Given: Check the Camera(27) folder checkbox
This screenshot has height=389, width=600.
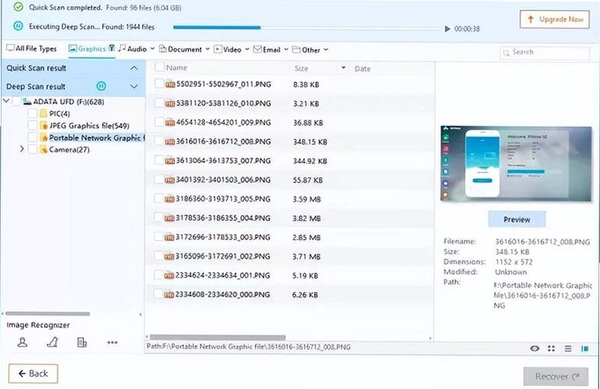Looking at the screenshot, I should pyautogui.click(x=33, y=149).
